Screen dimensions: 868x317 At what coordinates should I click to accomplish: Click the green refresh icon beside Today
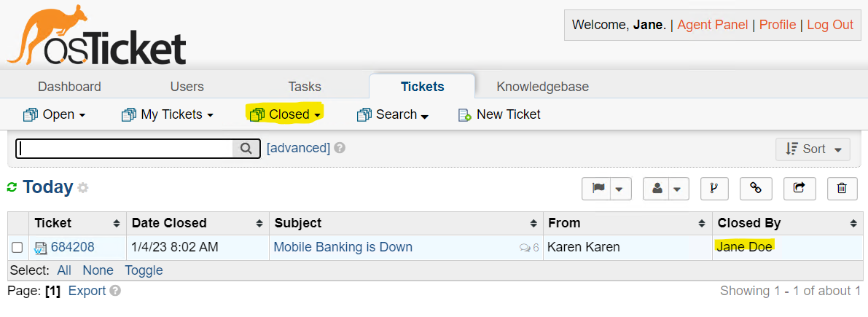click(x=12, y=188)
